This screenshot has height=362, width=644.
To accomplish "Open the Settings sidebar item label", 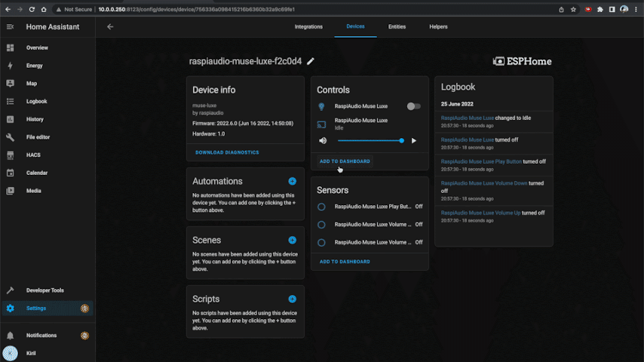I will pos(36,308).
